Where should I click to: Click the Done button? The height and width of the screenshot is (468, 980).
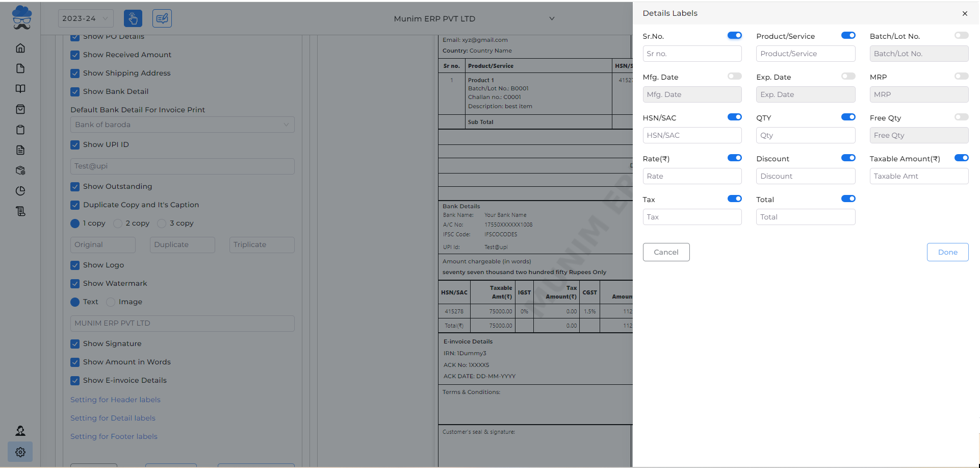click(x=947, y=252)
